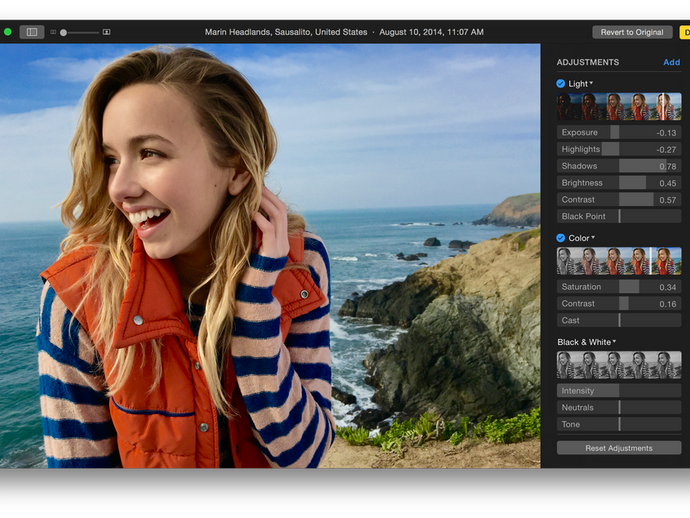Click Add in the Adjustments panel
This screenshot has width=690, height=518.
click(671, 62)
